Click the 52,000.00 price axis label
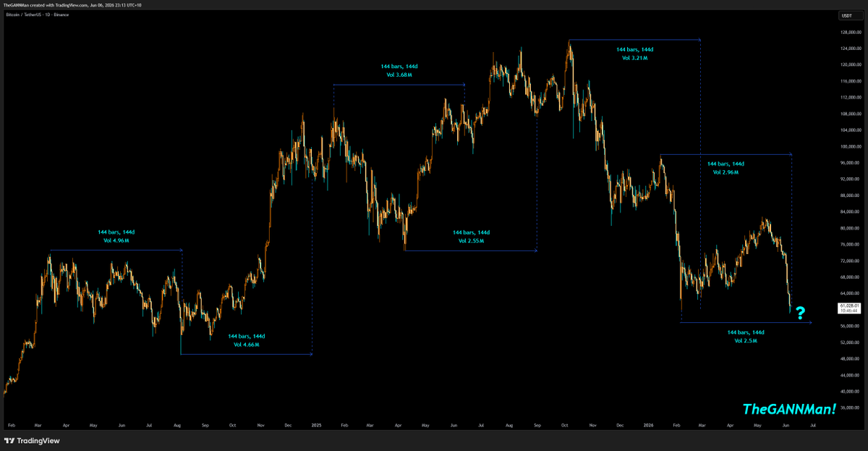 (x=849, y=342)
